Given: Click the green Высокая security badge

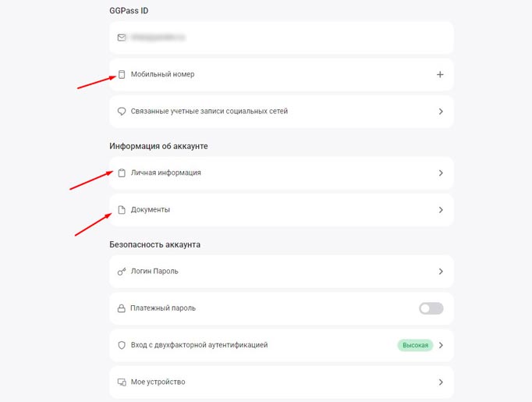Looking at the screenshot, I should [x=414, y=345].
